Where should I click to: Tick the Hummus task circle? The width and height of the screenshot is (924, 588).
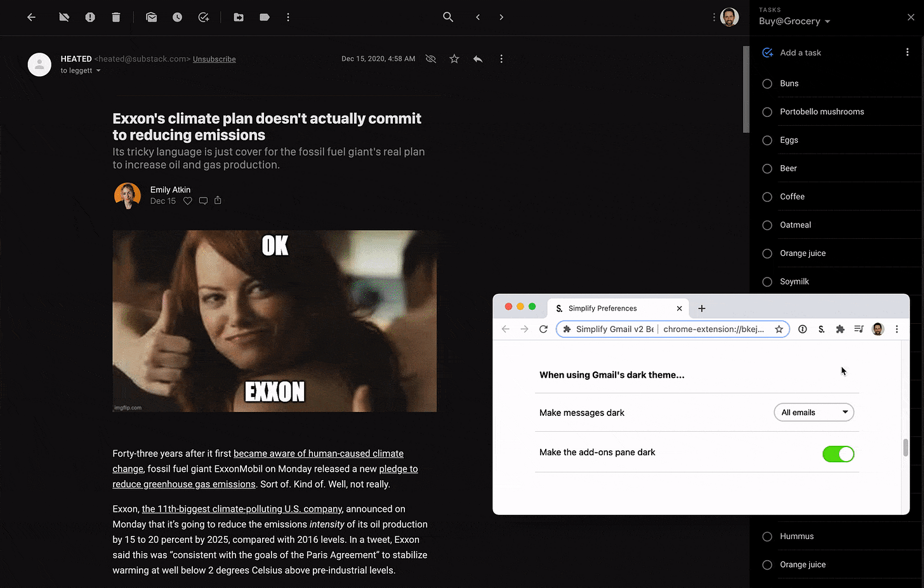(x=767, y=537)
